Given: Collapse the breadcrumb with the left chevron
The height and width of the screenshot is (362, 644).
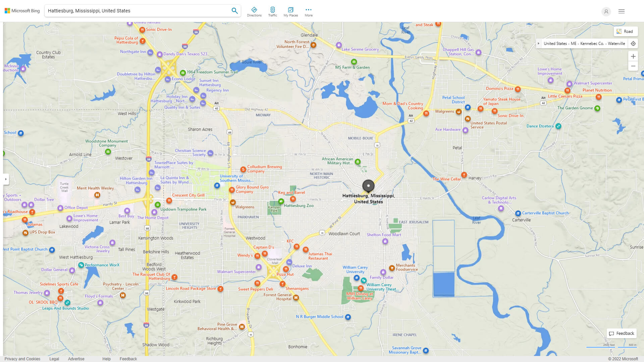Looking at the screenshot, I should 539,43.
